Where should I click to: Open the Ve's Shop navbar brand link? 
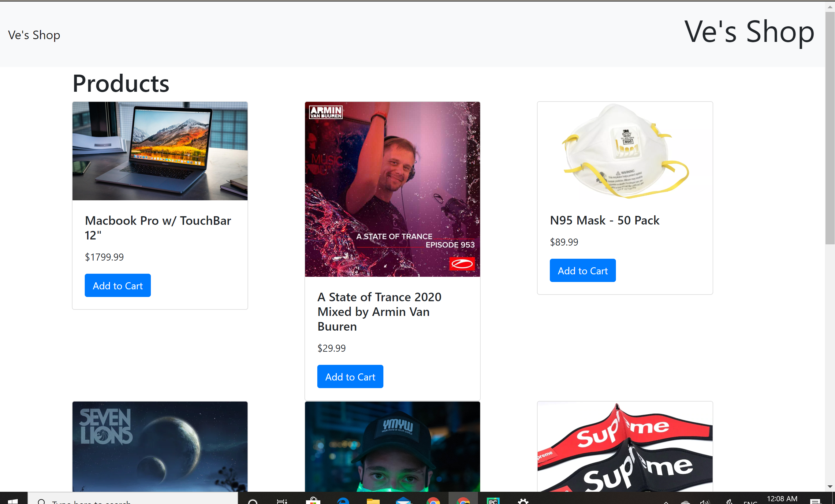[34, 35]
